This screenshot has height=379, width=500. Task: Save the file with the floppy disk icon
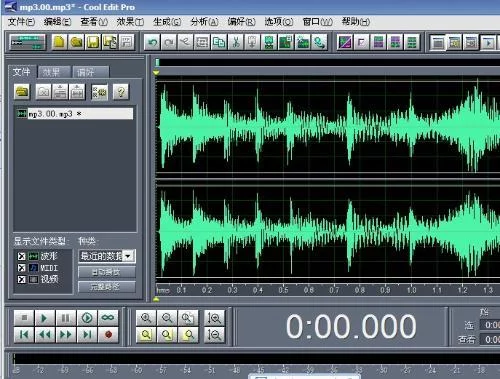click(93, 42)
